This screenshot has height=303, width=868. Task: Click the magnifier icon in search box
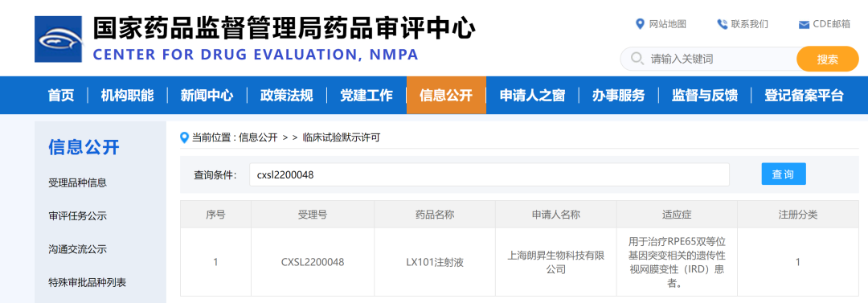[637, 59]
